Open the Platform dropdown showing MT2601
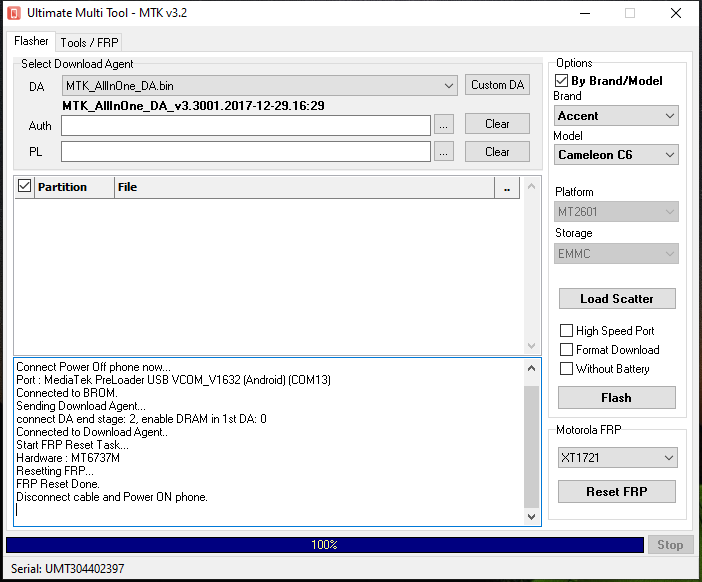Viewport: 702px width, 582px height. pyautogui.click(x=616, y=211)
